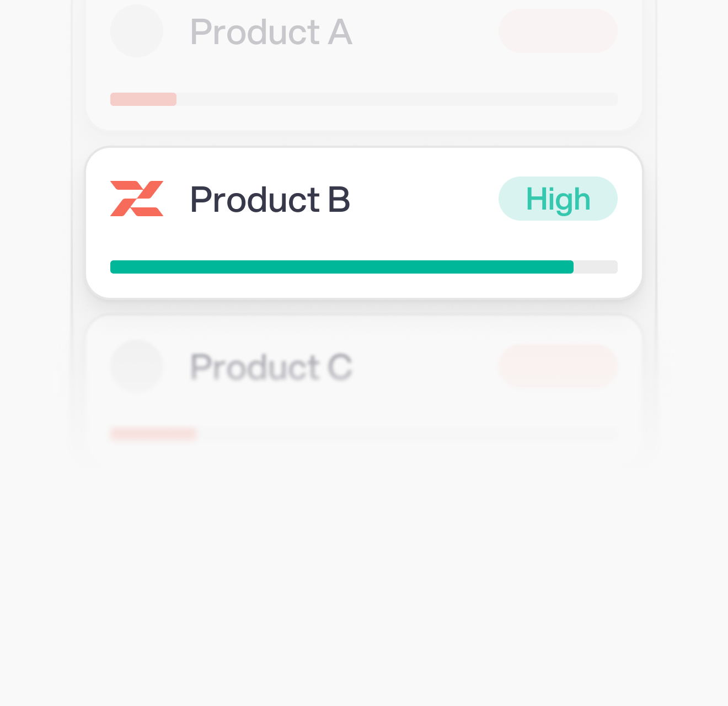Click the pink Product A progress fill
Screen dimensions: 728x706
[x=143, y=99]
